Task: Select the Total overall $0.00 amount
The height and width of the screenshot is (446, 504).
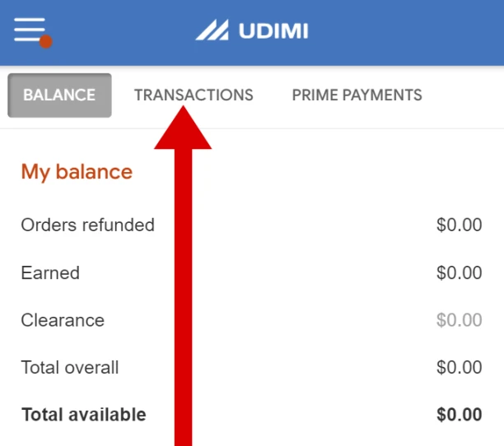Action: tap(459, 367)
